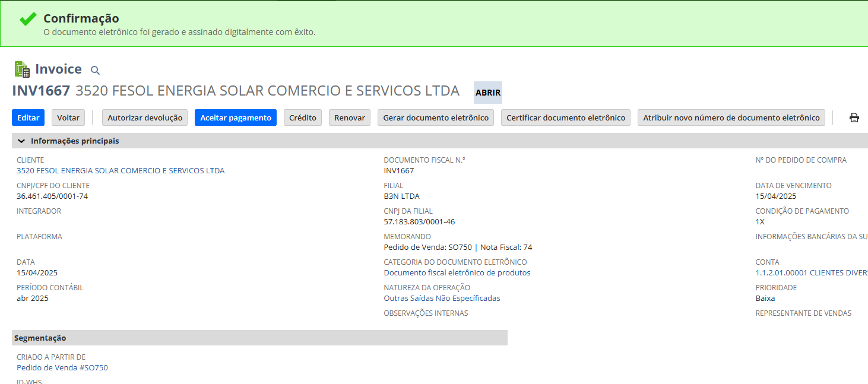Viewport: 868px width, 384px height.
Task: Open Documento fiscal eletrônico de produtos link
Action: 457,273
